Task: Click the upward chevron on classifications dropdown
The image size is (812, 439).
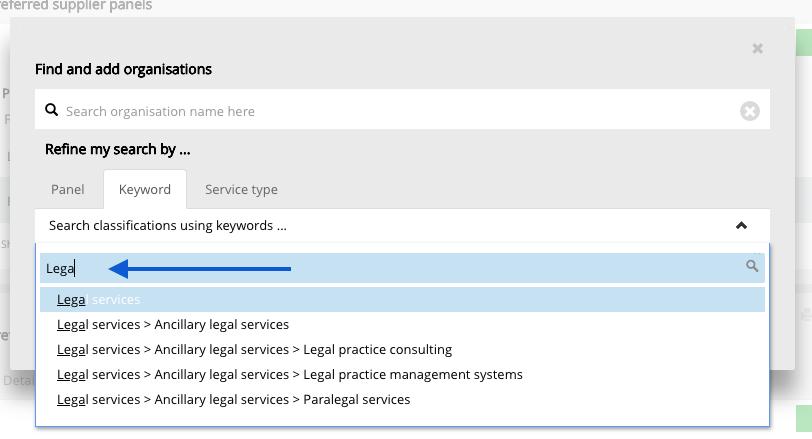Action: pyautogui.click(x=741, y=226)
